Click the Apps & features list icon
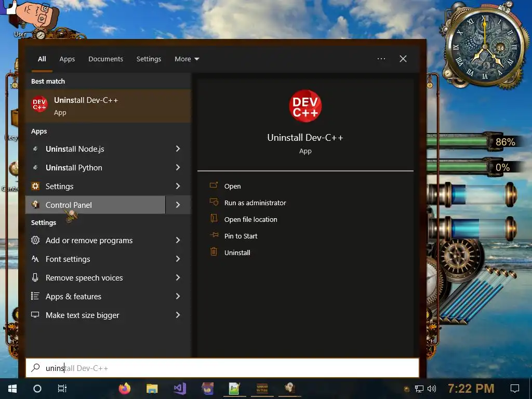The image size is (532, 399). coord(35,296)
